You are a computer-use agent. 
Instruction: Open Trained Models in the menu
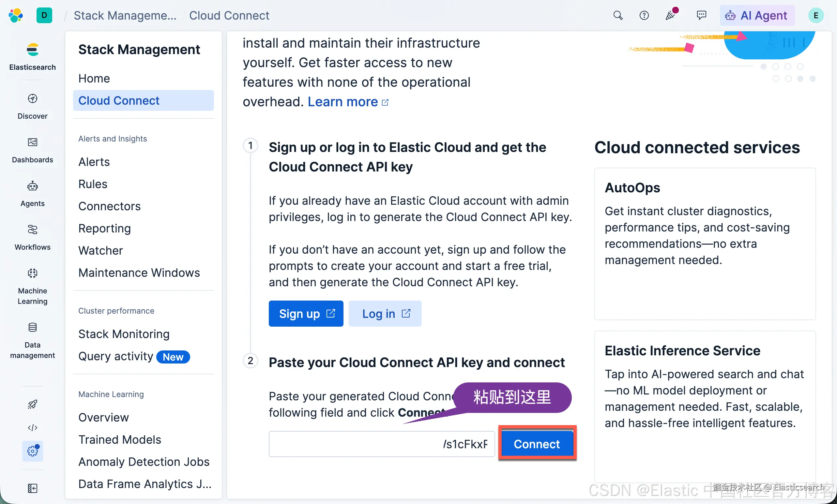120,439
